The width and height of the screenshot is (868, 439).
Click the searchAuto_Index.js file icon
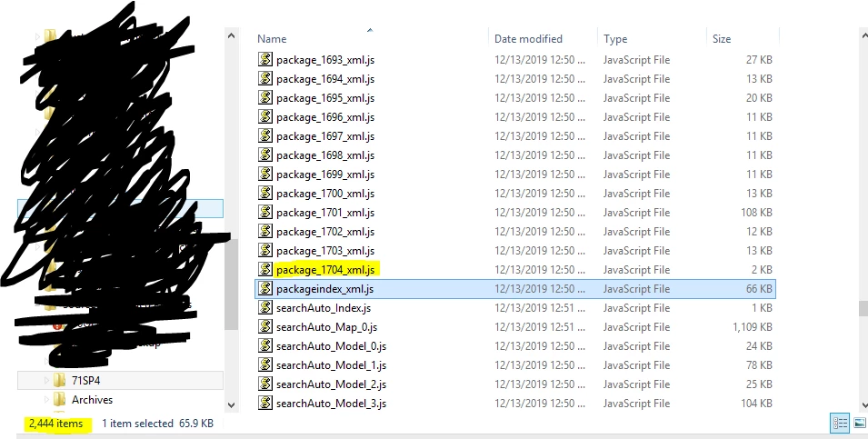click(265, 308)
